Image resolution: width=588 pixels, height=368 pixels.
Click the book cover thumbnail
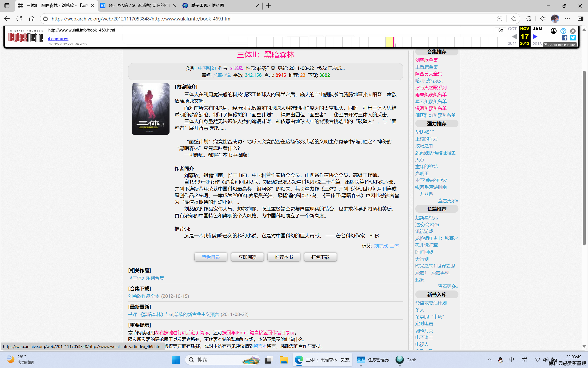(x=150, y=109)
